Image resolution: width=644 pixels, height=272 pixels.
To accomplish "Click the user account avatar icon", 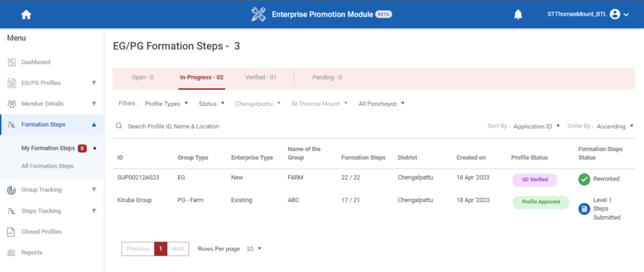I will (615, 14).
